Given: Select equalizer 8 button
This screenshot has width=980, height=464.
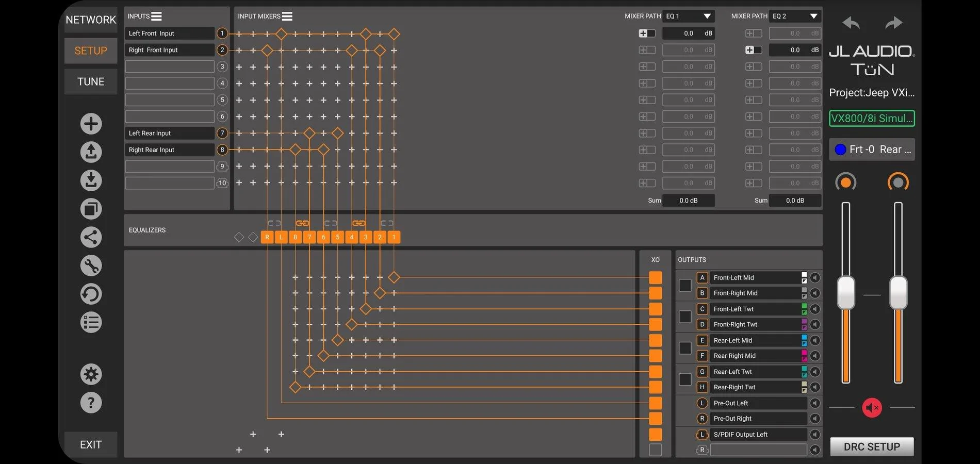Looking at the screenshot, I should tap(296, 237).
